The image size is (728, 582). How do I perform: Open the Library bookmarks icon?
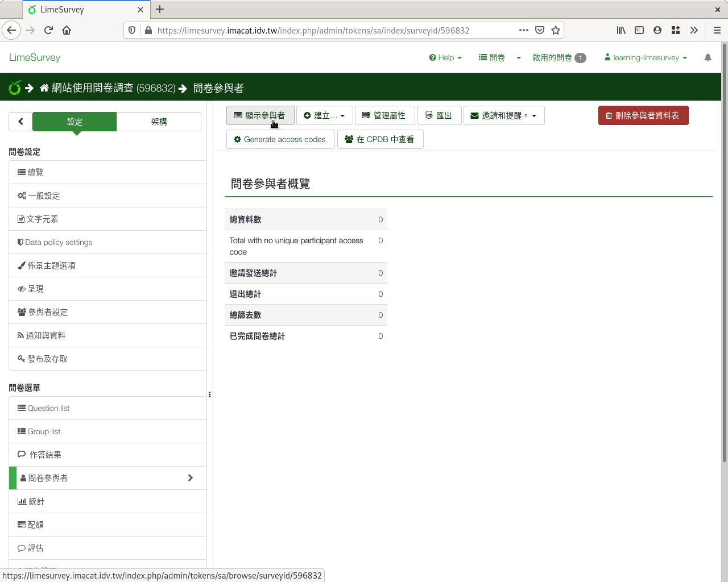point(621,30)
